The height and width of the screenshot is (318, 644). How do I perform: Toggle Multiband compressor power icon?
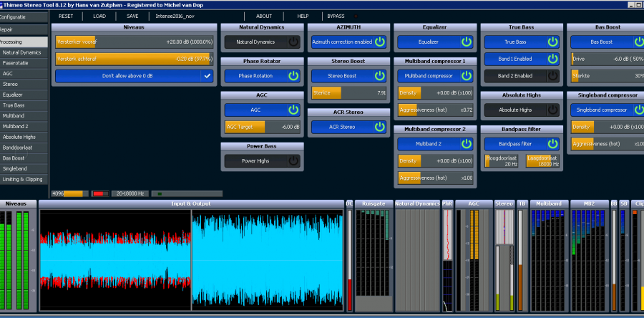(467, 76)
